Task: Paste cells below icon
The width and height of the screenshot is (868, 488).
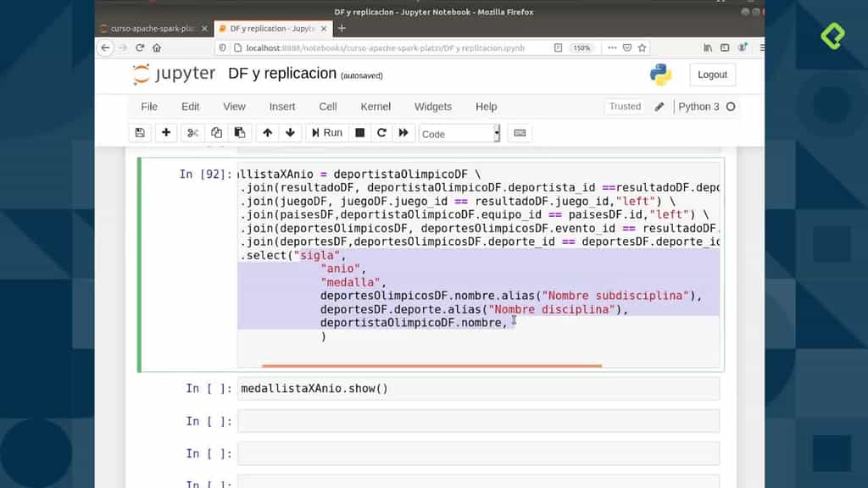Action: point(240,133)
